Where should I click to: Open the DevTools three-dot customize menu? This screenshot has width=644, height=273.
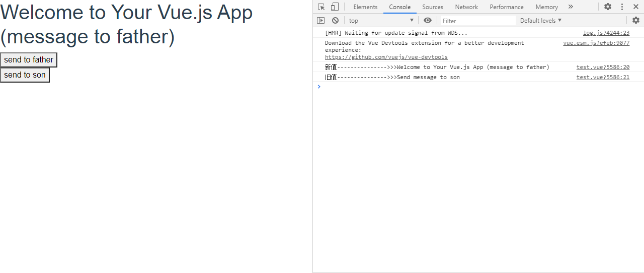point(622,7)
